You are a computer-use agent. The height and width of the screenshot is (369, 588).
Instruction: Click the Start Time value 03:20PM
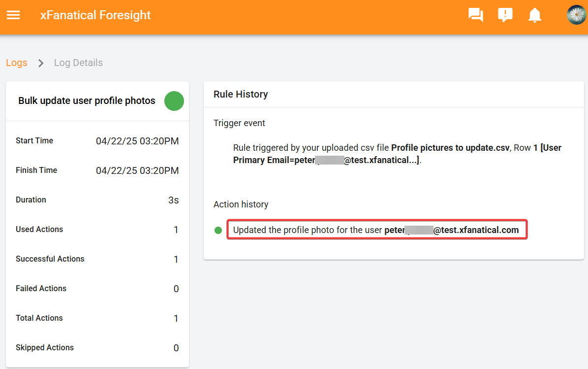137,141
